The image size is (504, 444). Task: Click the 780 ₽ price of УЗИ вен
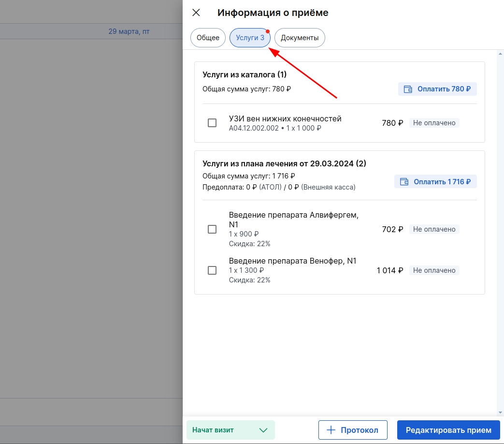(392, 123)
